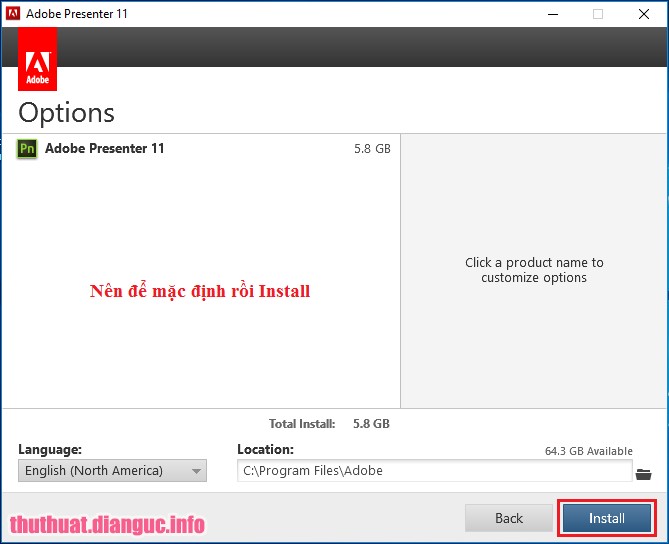
Task: Click the 5.8 GB product size
Action: (372, 148)
